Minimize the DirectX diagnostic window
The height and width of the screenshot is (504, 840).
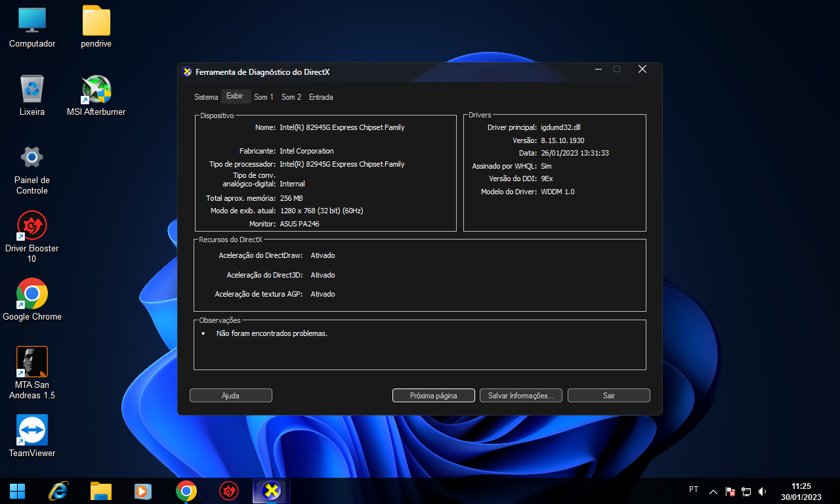point(598,69)
